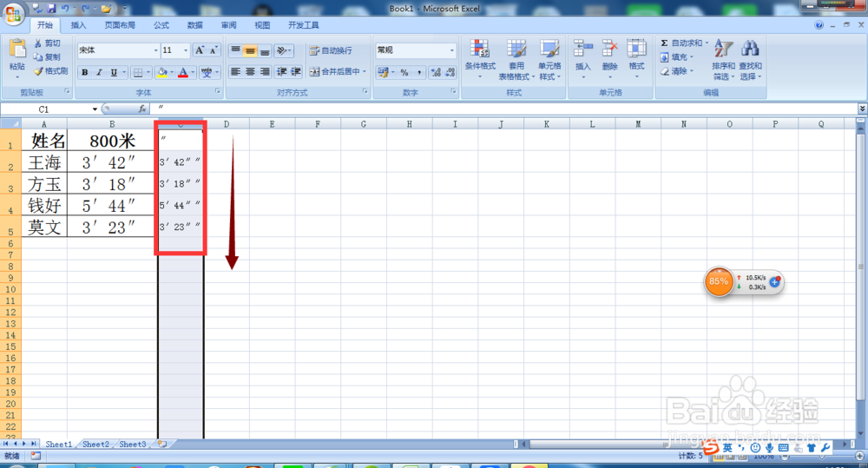The image size is (868, 468).
Task: Toggle underline formatting
Action: pos(114,72)
